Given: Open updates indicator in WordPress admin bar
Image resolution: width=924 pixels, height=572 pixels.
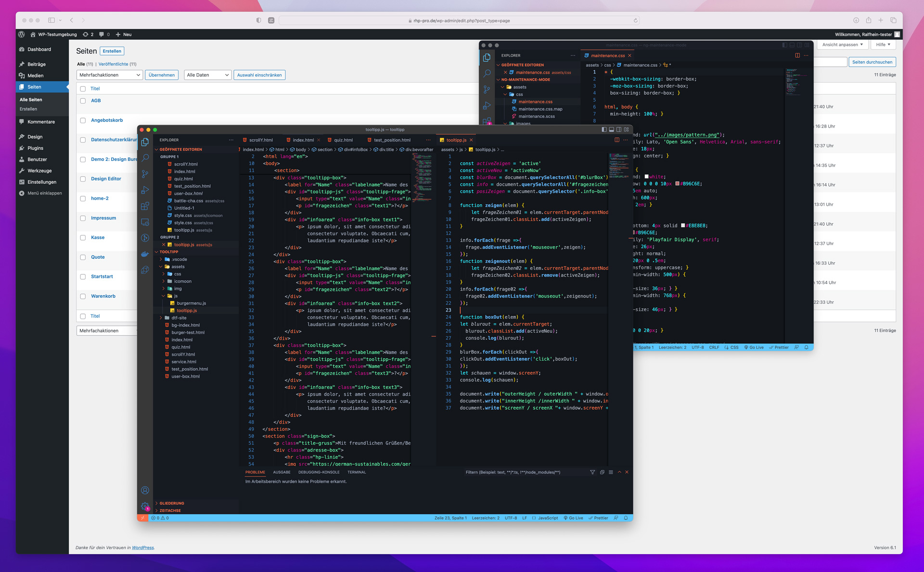Looking at the screenshot, I should coord(88,34).
